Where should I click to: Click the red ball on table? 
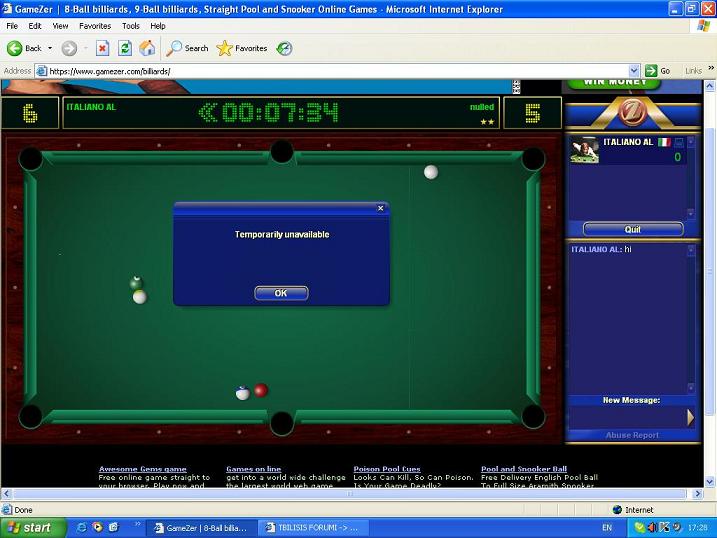261,390
